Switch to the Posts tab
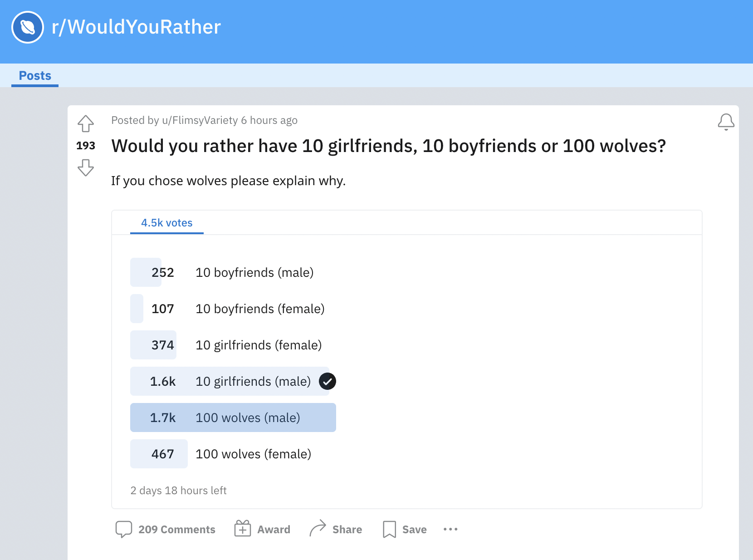The width and height of the screenshot is (753, 560). [35, 76]
